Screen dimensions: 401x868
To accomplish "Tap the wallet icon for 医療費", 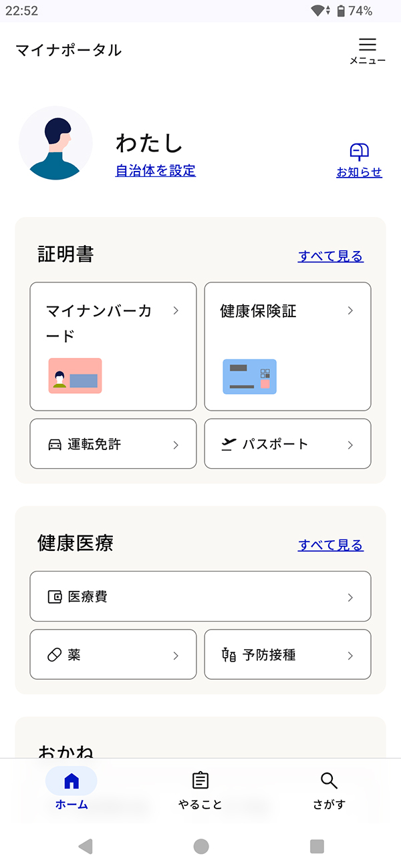I will 55,597.
